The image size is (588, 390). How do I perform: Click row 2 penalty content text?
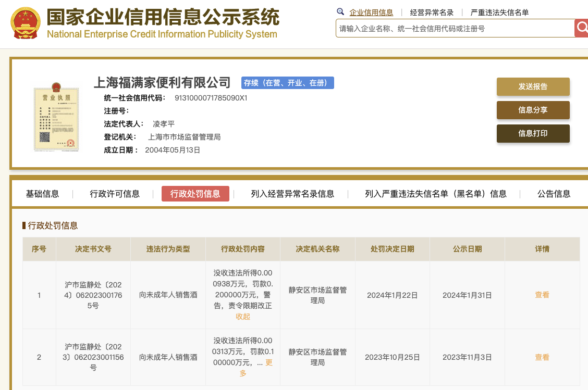tap(242, 351)
